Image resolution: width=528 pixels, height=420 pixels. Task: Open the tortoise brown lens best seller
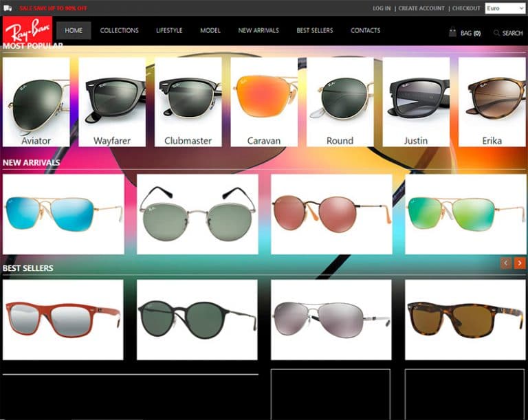pyautogui.click(x=465, y=320)
